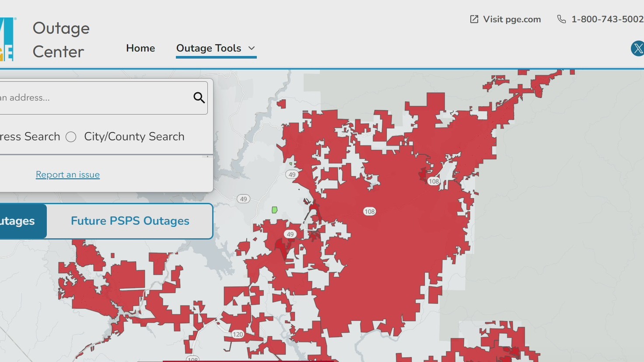Click the external link icon beside Visit pge.com
This screenshot has height=362, width=644.
pyautogui.click(x=473, y=19)
